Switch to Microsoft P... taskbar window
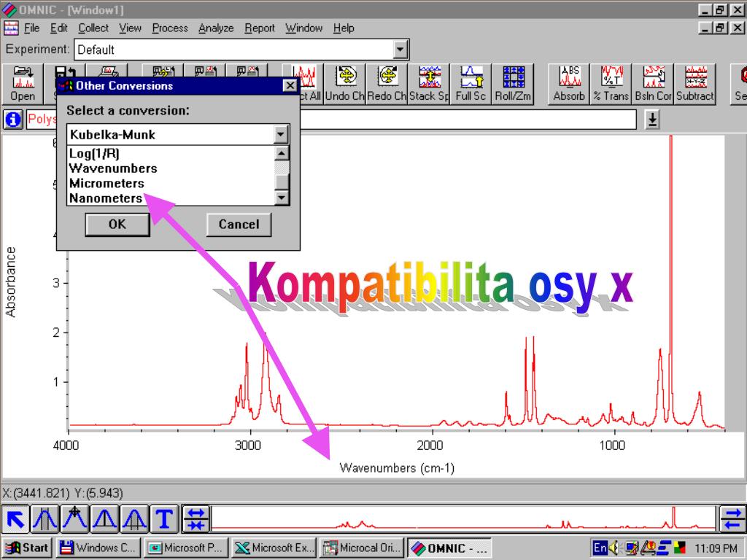Screen dimensions: 747x560 tap(186, 548)
